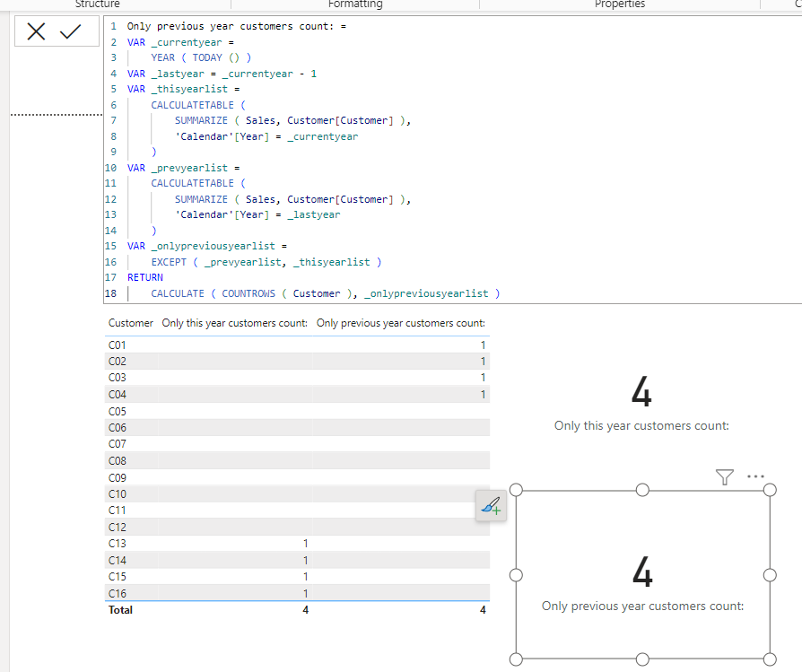Sort table by Customer column header
Viewport: 802px width, 672px height.
pos(130,323)
